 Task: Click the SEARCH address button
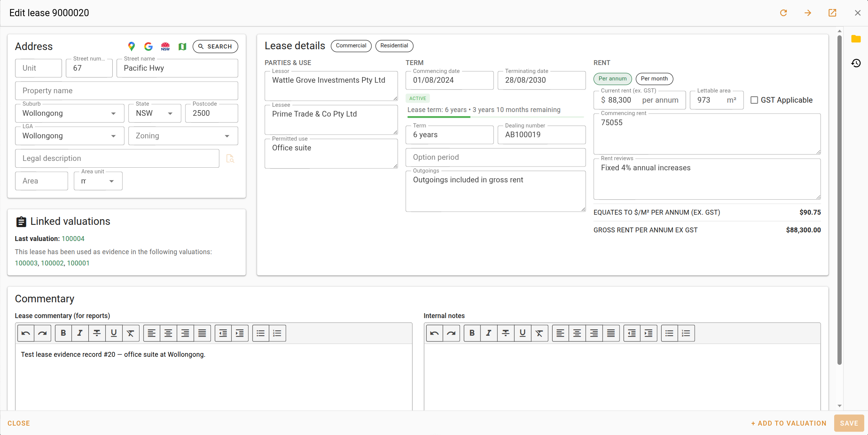pos(215,46)
